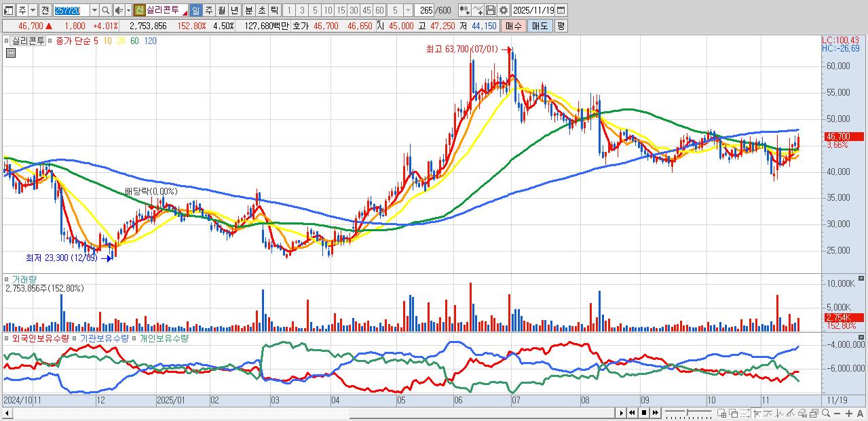The height and width of the screenshot is (421, 868).
Task: Click the rewind button in bottom controls
Action: pyautogui.click(x=632, y=413)
